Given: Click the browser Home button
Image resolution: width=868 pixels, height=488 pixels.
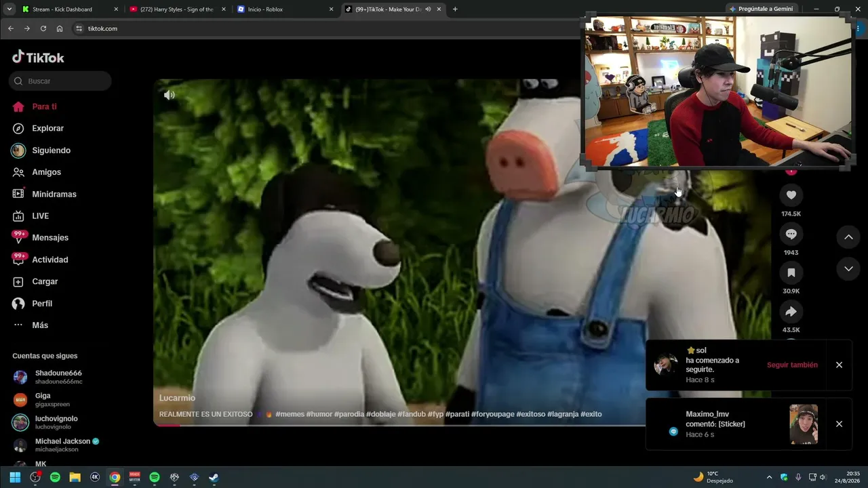Looking at the screenshot, I should coord(60,28).
